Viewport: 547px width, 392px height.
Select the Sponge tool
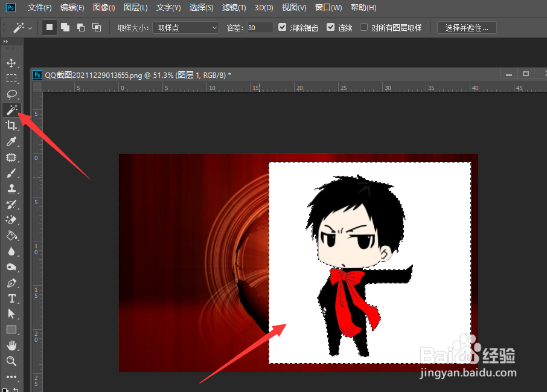11,268
